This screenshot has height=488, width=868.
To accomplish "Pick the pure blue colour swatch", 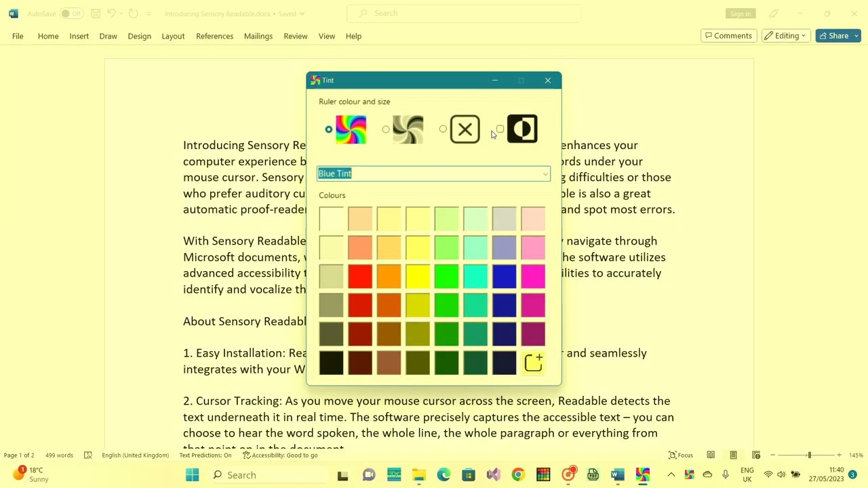I will click(x=505, y=277).
